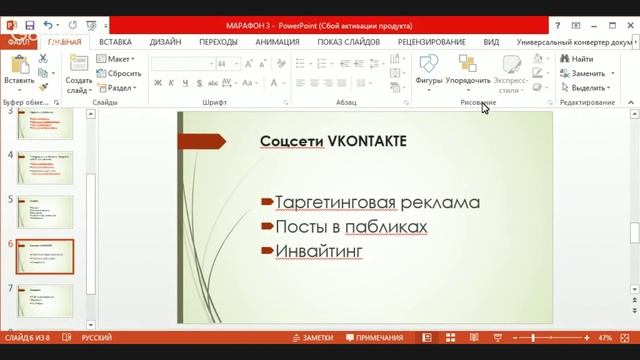Click the spell check icon in status bar

tap(67, 338)
